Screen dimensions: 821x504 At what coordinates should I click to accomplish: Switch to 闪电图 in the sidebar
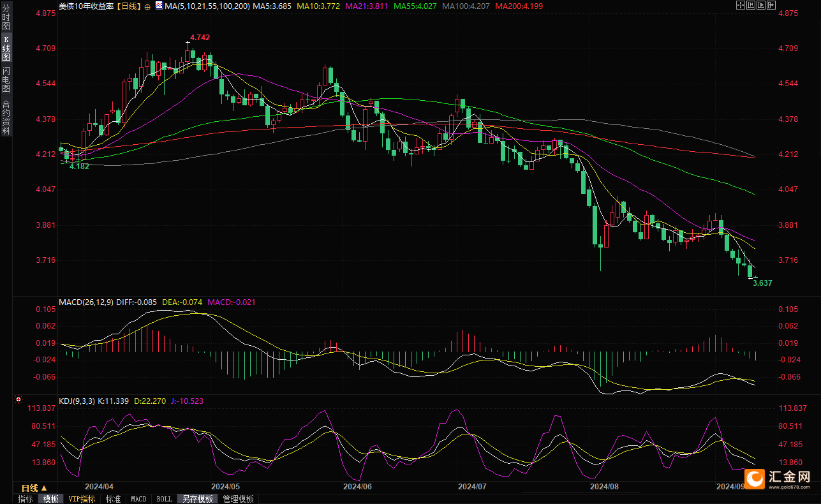(6, 79)
